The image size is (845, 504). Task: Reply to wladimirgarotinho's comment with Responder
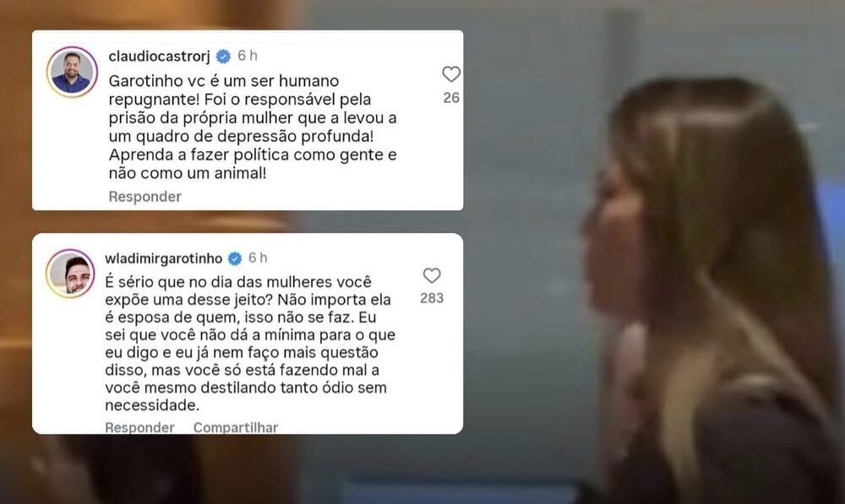click(x=139, y=427)
